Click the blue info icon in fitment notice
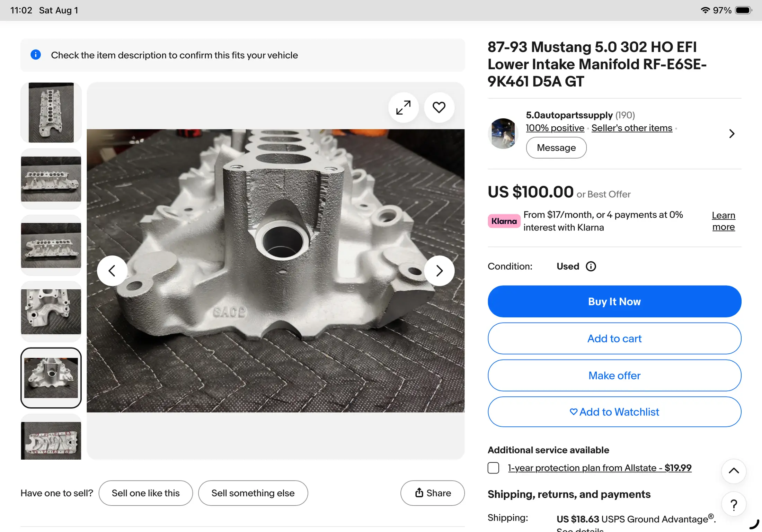 (x=36, y=55)
